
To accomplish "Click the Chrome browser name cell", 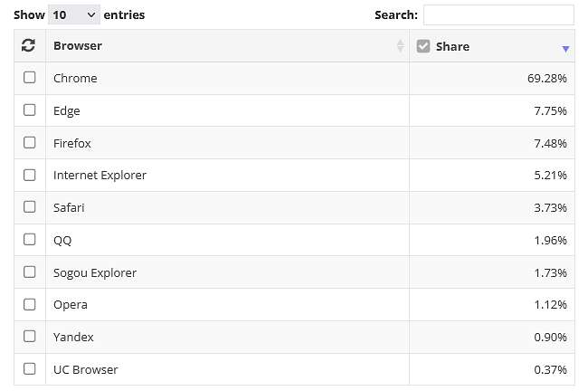I will coord(227,78).
